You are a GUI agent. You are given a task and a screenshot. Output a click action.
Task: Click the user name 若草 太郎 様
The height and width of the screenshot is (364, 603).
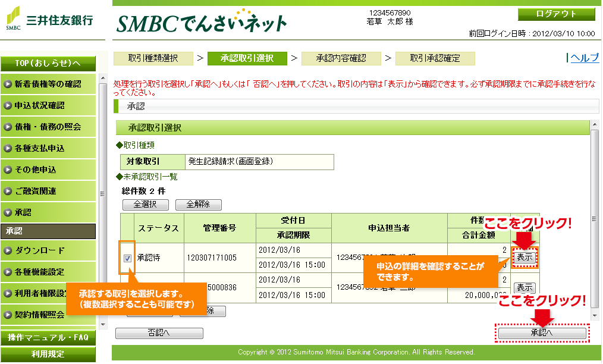390,22
